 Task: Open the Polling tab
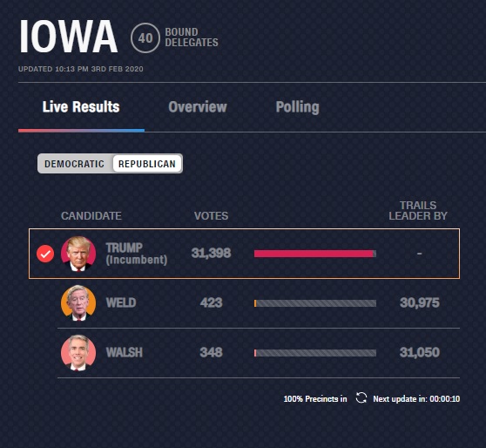(x=297, y=107)
